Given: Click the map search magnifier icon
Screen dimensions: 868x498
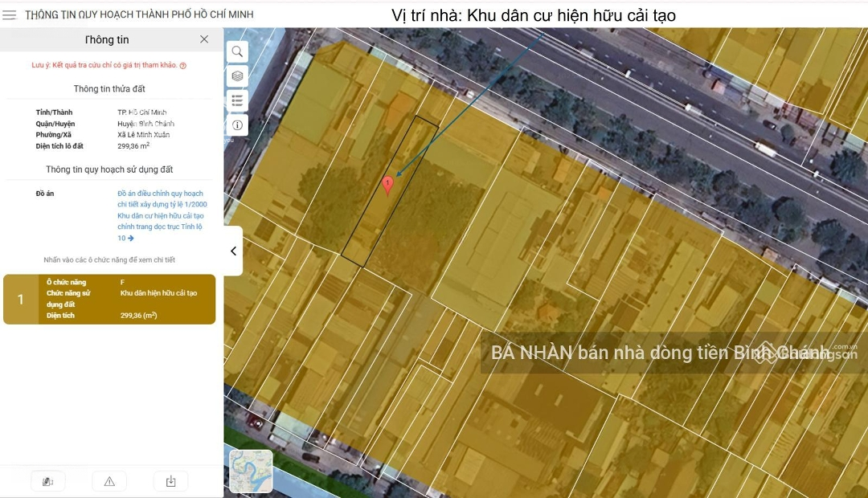Looking at the screenshot, I should pyautogui.click(x=237, y=51).
